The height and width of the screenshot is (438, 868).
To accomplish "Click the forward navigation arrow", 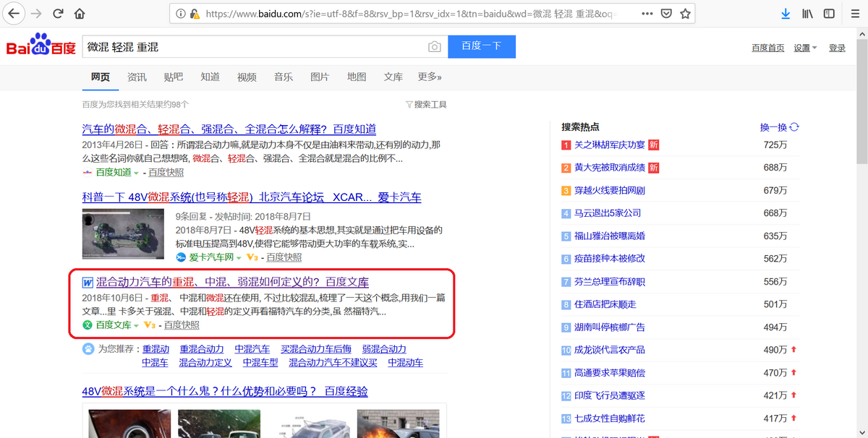I will tap(36, 14).
